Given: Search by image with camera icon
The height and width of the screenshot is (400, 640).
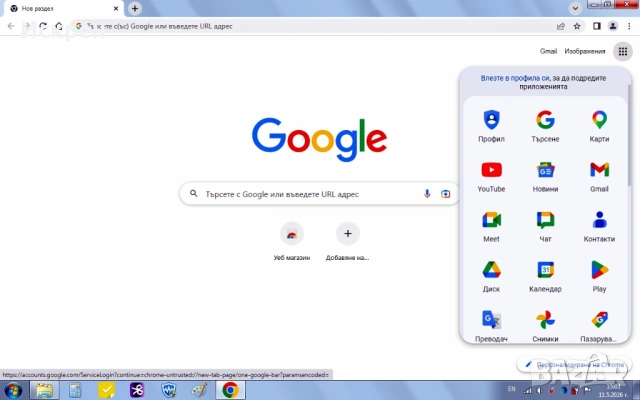Looking at the screenshot, I should 445,194.
